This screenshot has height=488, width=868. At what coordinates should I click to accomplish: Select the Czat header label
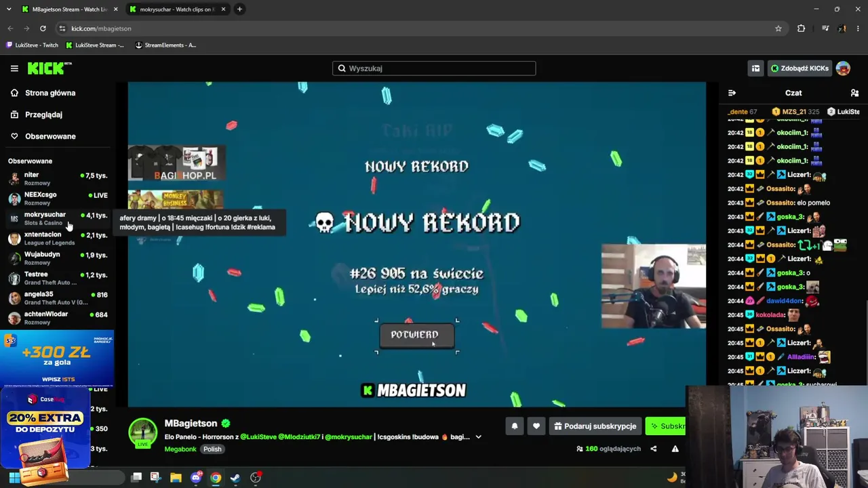[x=793, y=93]
